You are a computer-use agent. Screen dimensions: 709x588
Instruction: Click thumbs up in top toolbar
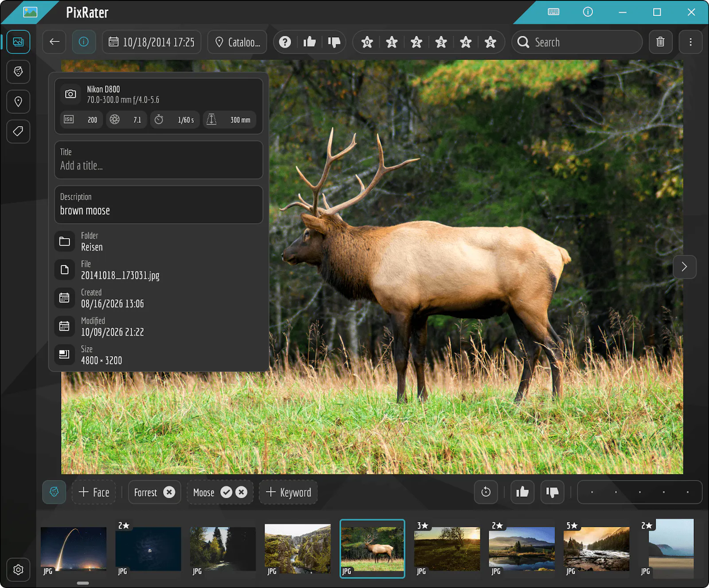tap(309, 42)
